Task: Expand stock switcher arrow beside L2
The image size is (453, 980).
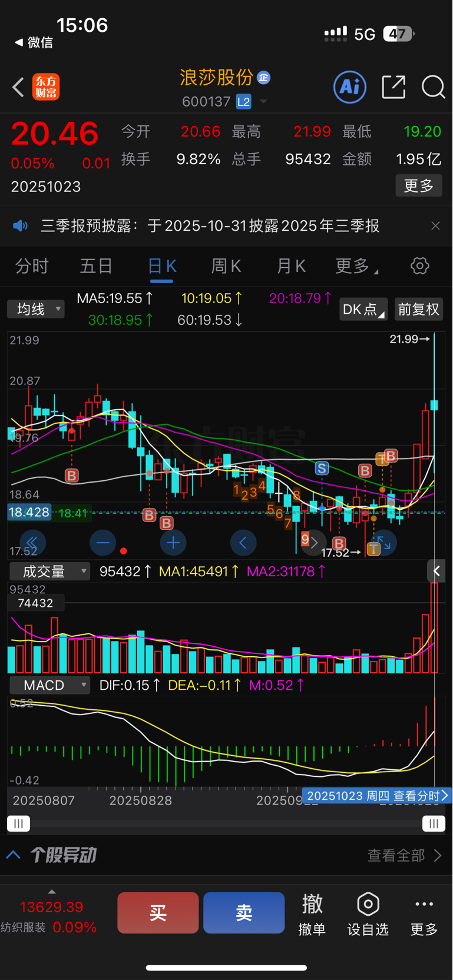Action: 264,102
